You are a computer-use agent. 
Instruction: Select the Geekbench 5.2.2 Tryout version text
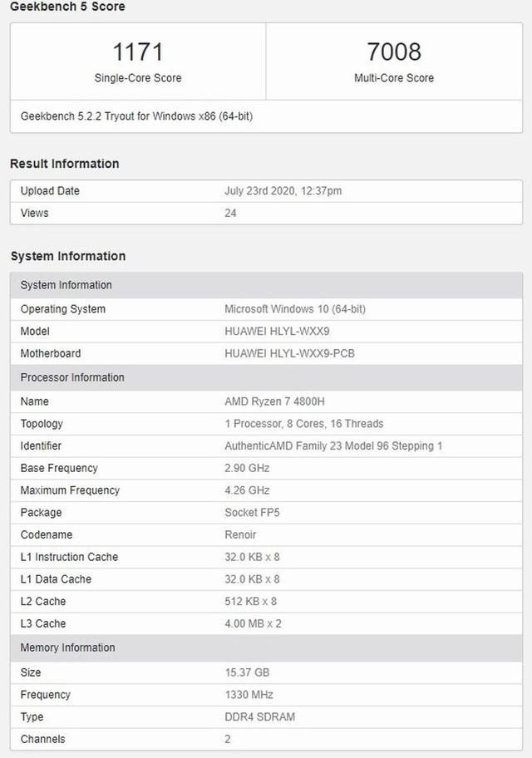coord(136,116)
